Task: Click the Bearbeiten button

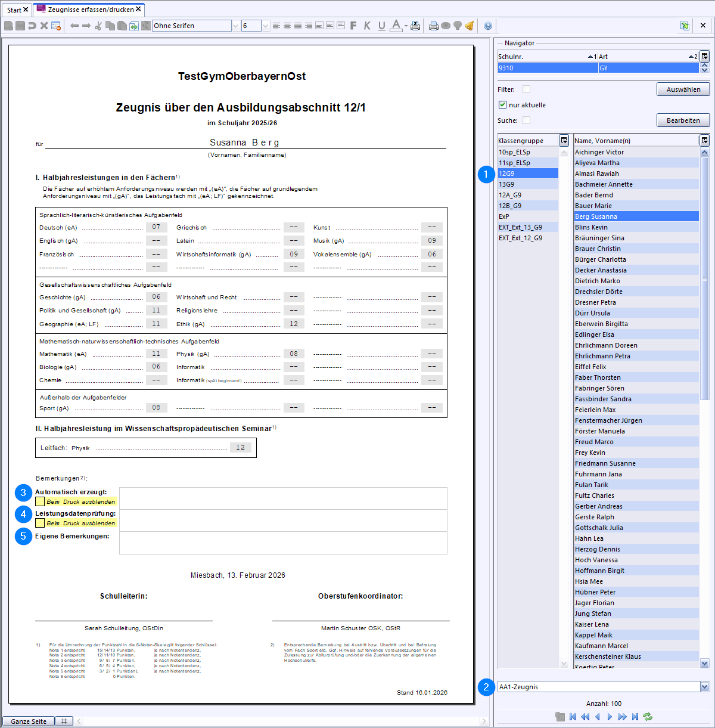Action: [x=683, y=120]
